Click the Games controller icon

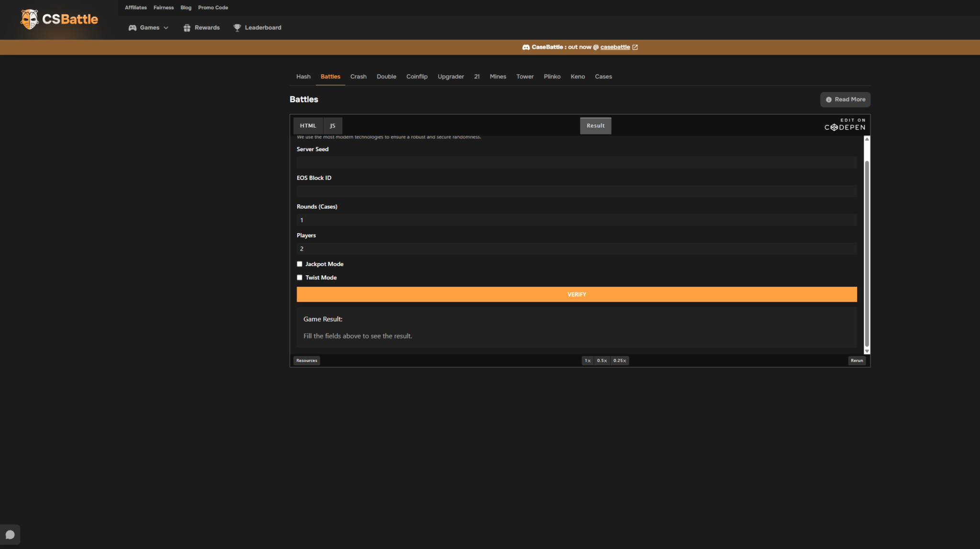click(133, 28)
